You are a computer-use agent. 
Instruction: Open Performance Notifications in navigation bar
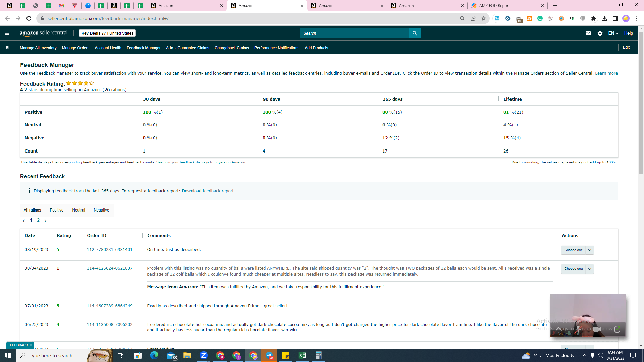(x=277, y=48)
